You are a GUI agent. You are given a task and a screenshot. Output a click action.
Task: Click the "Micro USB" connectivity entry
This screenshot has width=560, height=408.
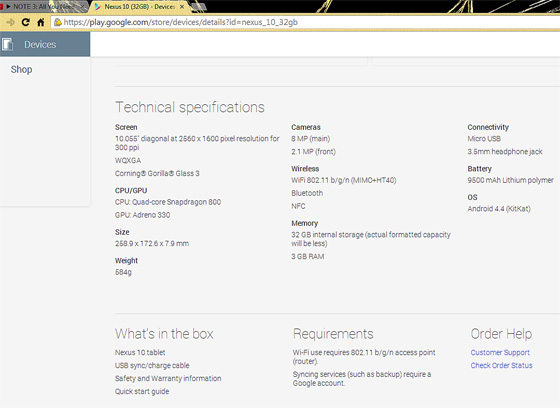point(484,139)
